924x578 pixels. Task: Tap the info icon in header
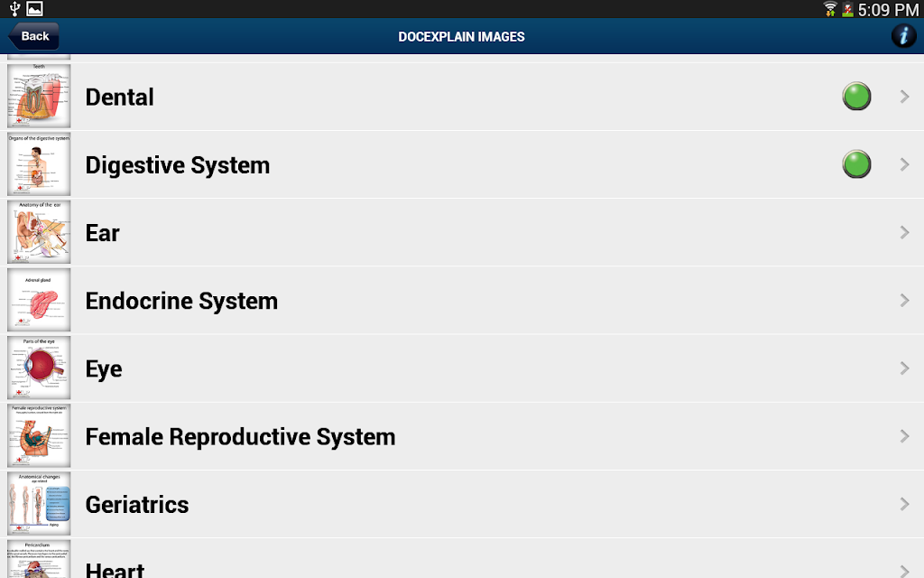coord(903,36)
